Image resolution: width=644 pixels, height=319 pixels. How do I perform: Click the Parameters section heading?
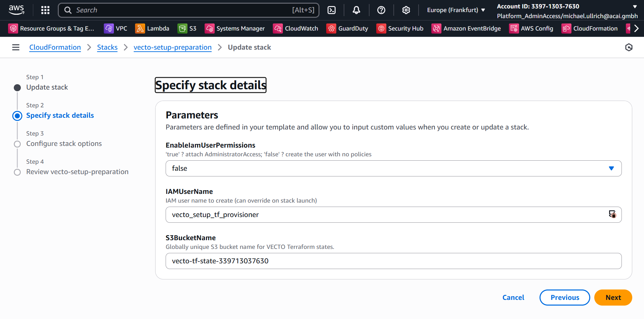[192, 115]
